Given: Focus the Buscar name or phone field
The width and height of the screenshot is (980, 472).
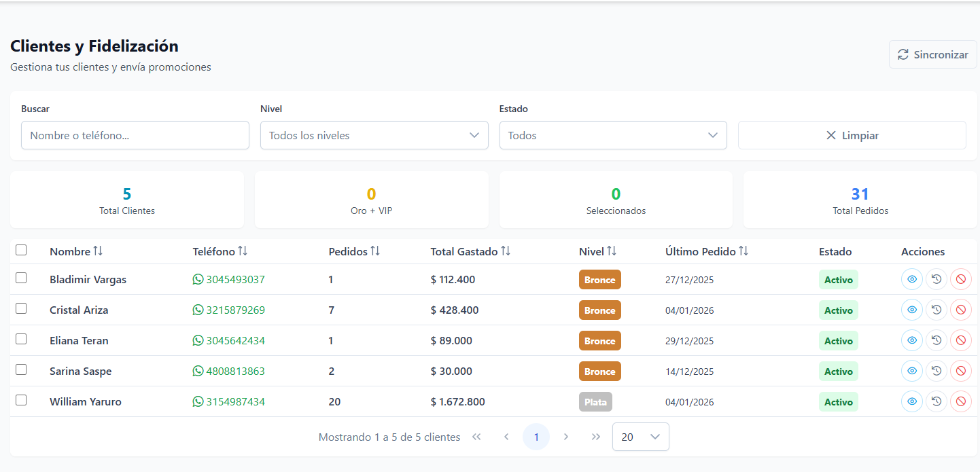Looking at the screenshot, I should tap(135, 135).
